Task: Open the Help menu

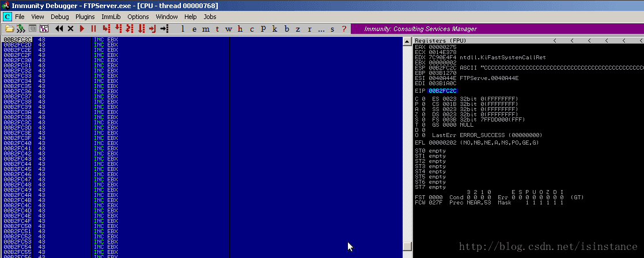Action: point(191,17)
